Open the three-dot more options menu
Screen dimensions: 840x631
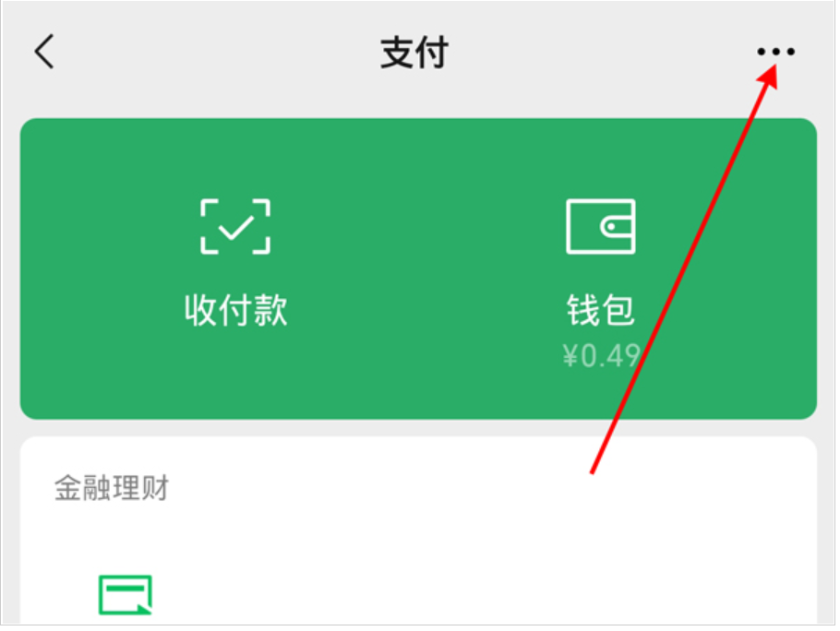pos(775,52)
